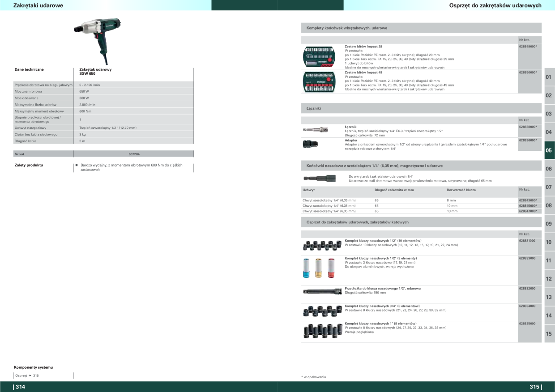The height and width of the screenshot is (392, 555).
Task: Click the 150 mm extension bar image
Action: [x=322, y=292]
